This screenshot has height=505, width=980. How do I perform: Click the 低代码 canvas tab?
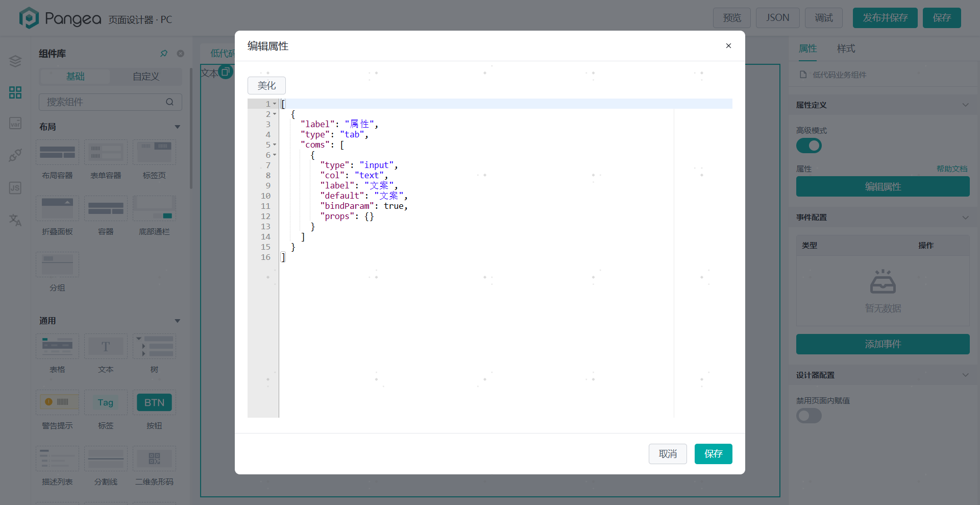coord(223,53)
